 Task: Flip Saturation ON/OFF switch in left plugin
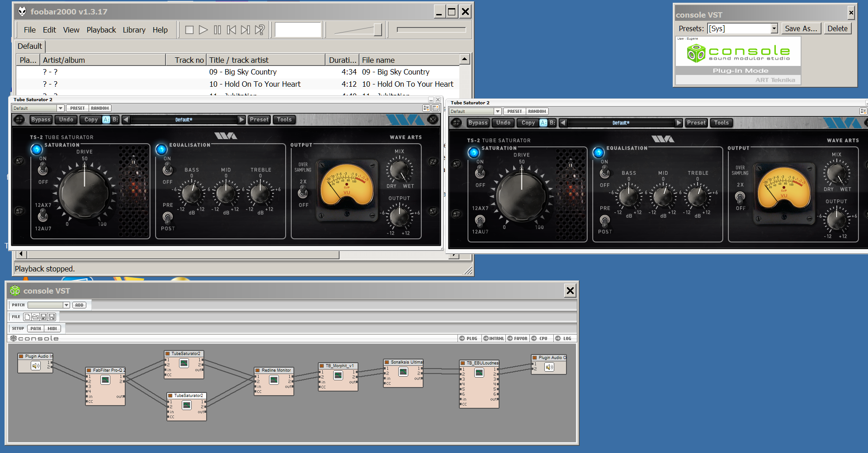pyautogui.click(x=43, y=169)
